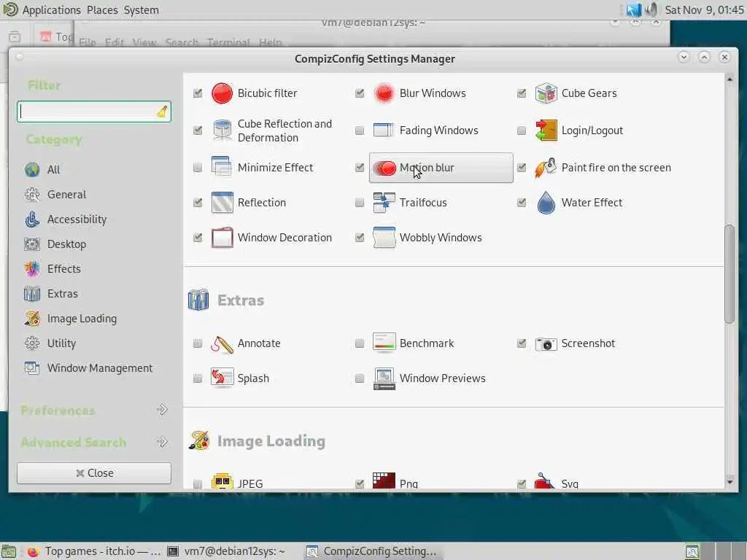Viewport: 747px width, 560px height.
Task: Disable the Screenshot checkbox
Action: [522, 343]
